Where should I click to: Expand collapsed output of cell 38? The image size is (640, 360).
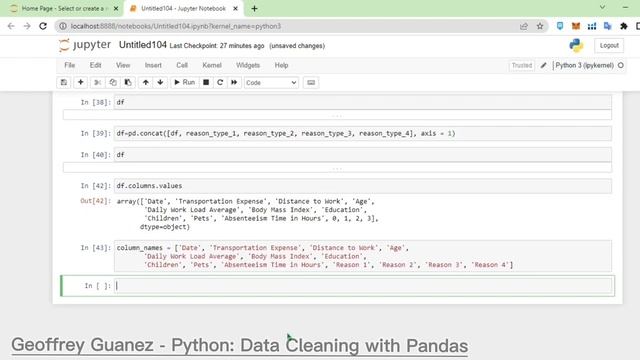click(x=337, y=116)
